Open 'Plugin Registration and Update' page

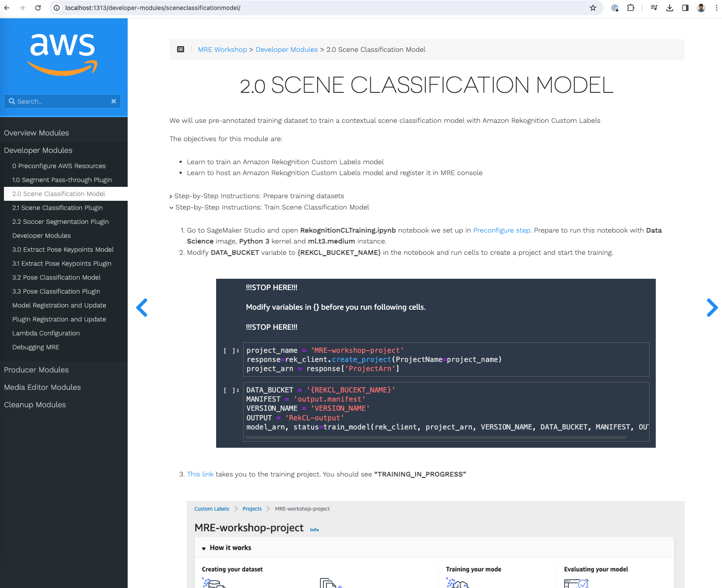click(59, 319)
